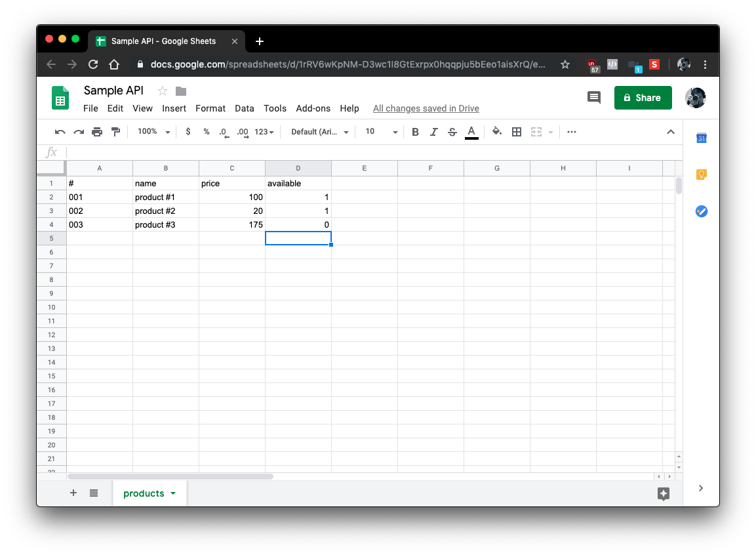Open the Google account avatar in Sheets
The width and height of the screenshot is (756, 555).
click(x=695, y=98)
